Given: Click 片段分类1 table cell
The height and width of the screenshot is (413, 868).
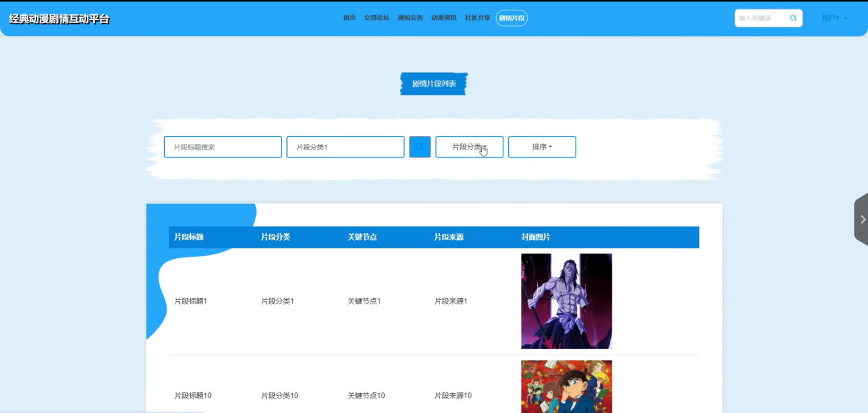Looking at the screenshot, I should tap(278, 301).
